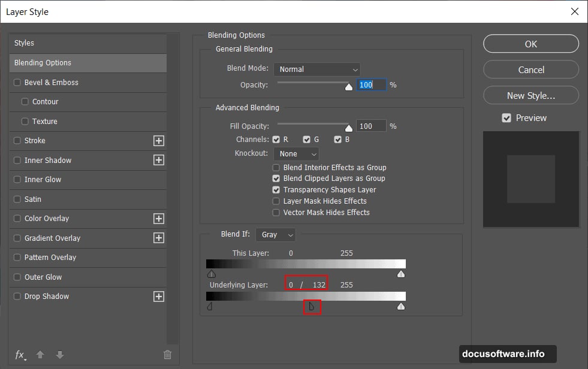Screen dimensions: 588x369
Task: Click the New Style button
Action: click(530, 95)
